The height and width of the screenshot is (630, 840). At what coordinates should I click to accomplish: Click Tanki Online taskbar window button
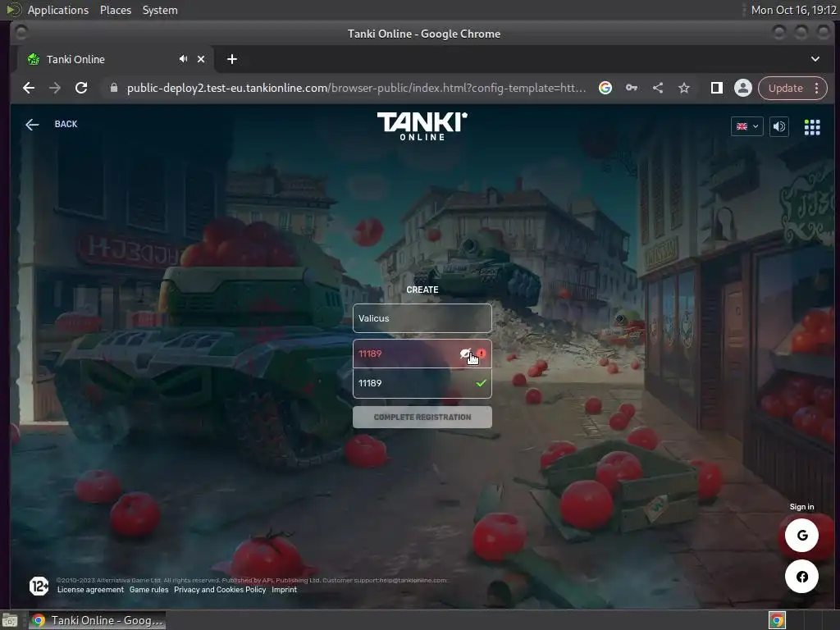pyautogui.click(x=97, y=620)
